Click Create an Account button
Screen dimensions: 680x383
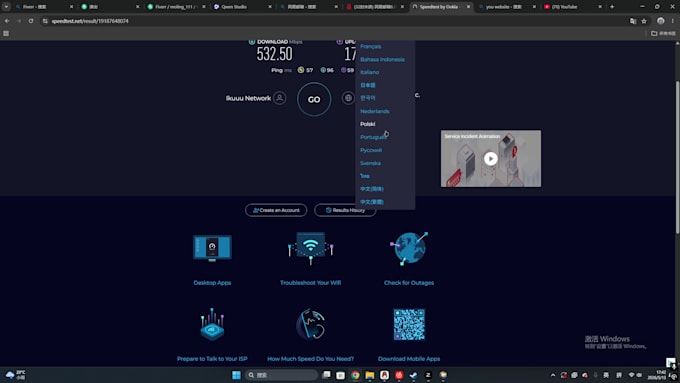tap(276, 210)
